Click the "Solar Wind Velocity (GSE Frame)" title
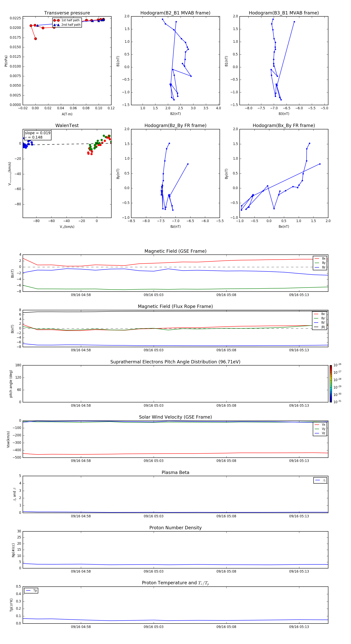 (175, 417)
